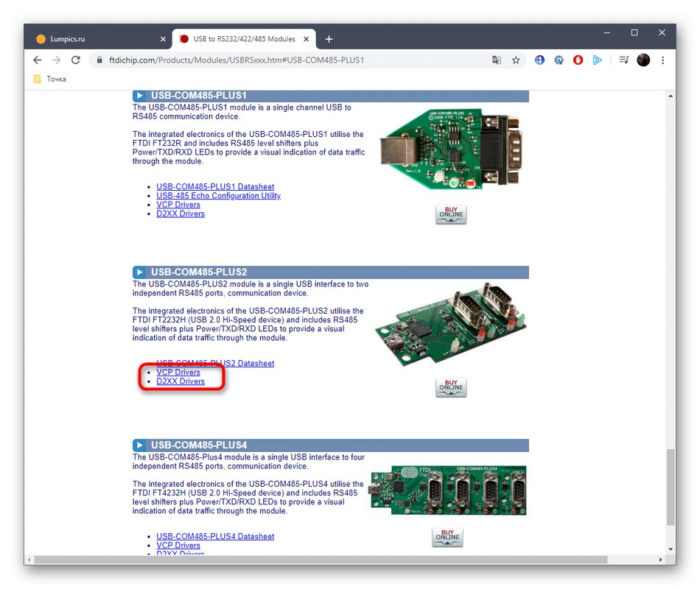Open VCP Drivers under USB-COM485-PLUS1

178,205
